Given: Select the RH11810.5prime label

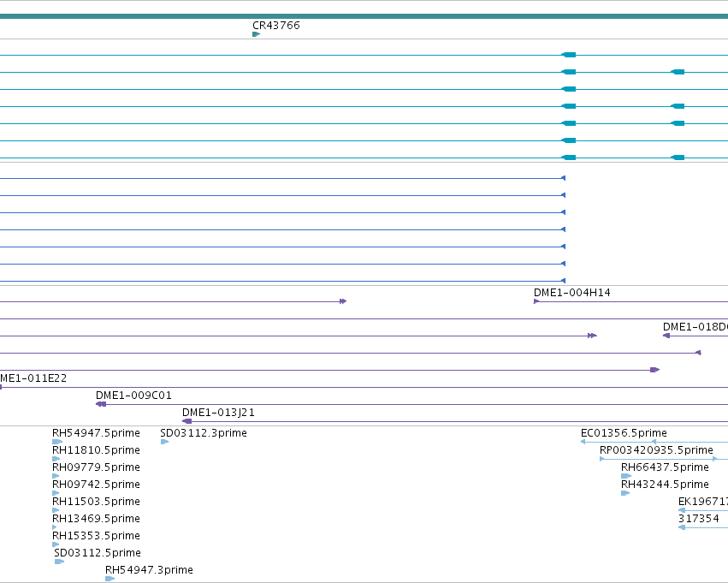Looking at the screenshot, I should 96,450.
